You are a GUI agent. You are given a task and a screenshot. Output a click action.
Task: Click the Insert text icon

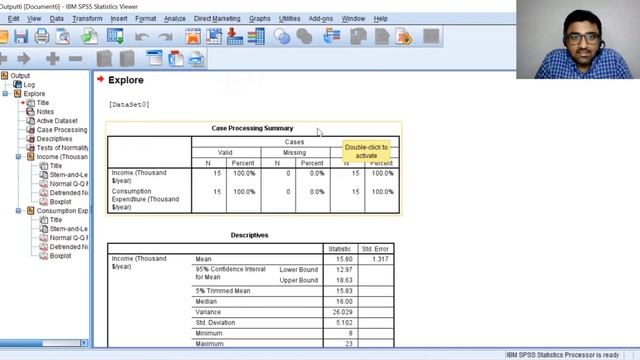(x=197, y=59)
